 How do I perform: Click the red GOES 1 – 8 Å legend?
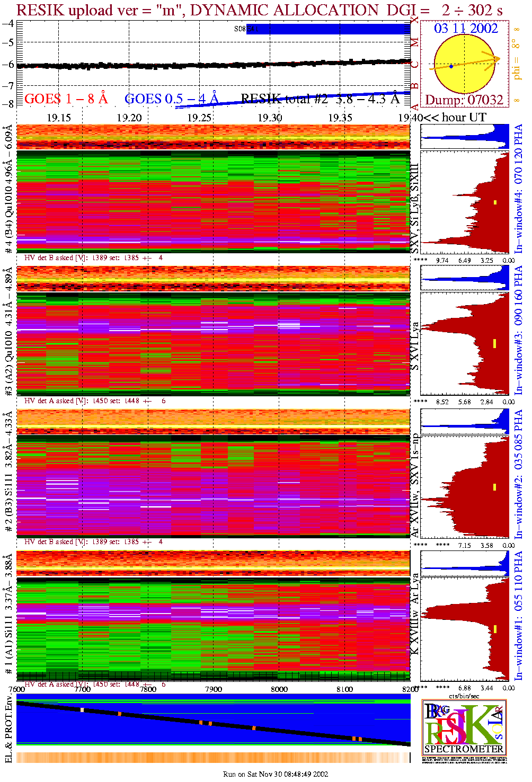66,99
